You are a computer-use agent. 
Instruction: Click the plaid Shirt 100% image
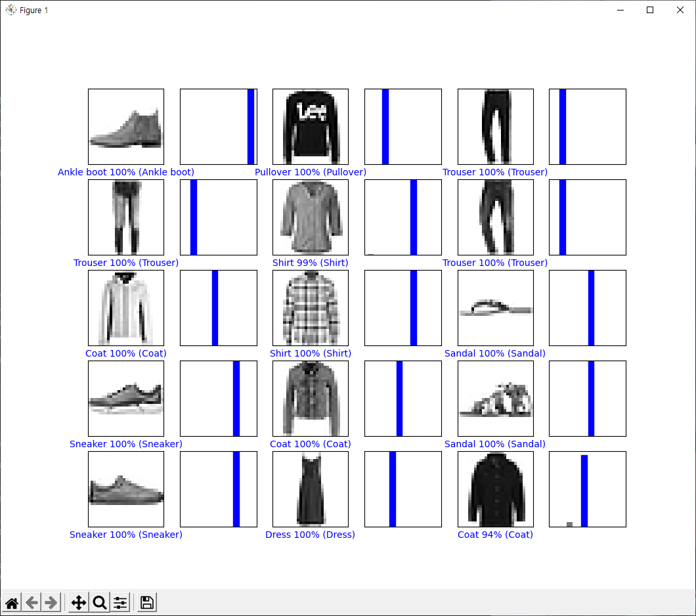click(x=311, y=308)
